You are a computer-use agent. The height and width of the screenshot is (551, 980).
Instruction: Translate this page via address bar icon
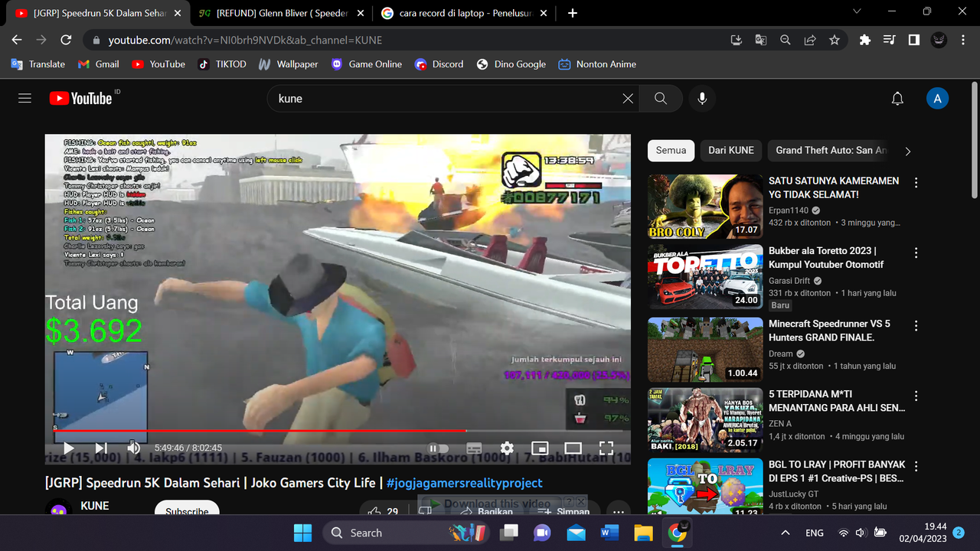[x=760, y=40]
